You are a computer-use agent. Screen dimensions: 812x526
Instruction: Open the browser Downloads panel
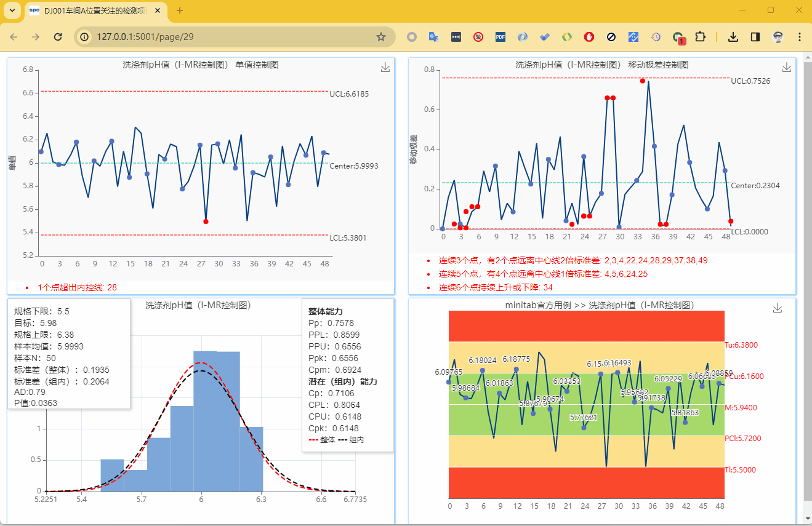click(x=733, y=37)
